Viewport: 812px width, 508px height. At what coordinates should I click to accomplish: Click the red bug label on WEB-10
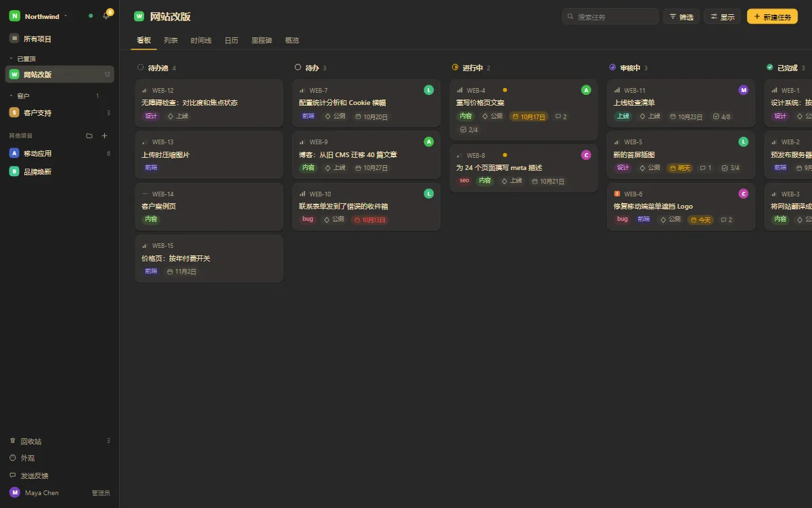point(308,219)
